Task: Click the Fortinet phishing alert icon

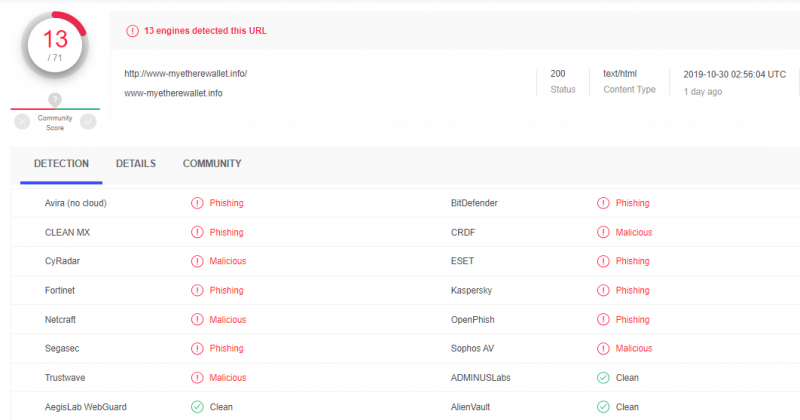Action: coord(197,290)
